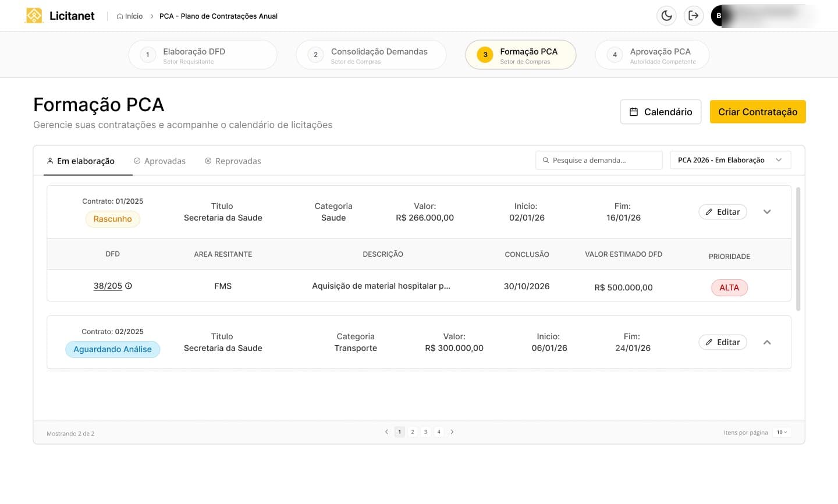Image resolution: width=838 pixels, height=504 pixels.
Task: Switch to the Em elaboração tab
Action: pos(80,161)
